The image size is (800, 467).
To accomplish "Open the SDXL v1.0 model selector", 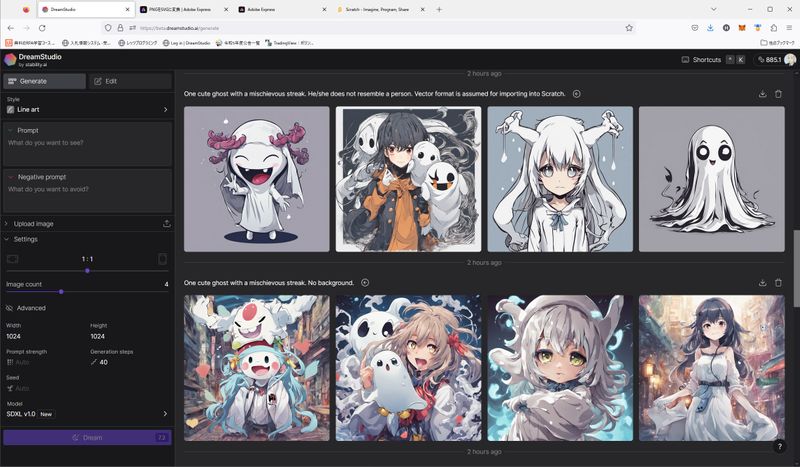I will pyautogui.click(x=87, y=414).
